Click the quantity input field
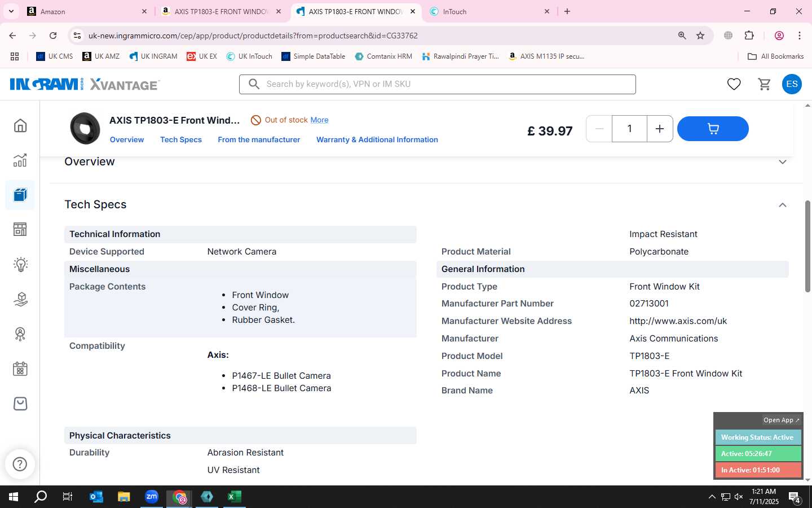 click(x=629, y=129)
